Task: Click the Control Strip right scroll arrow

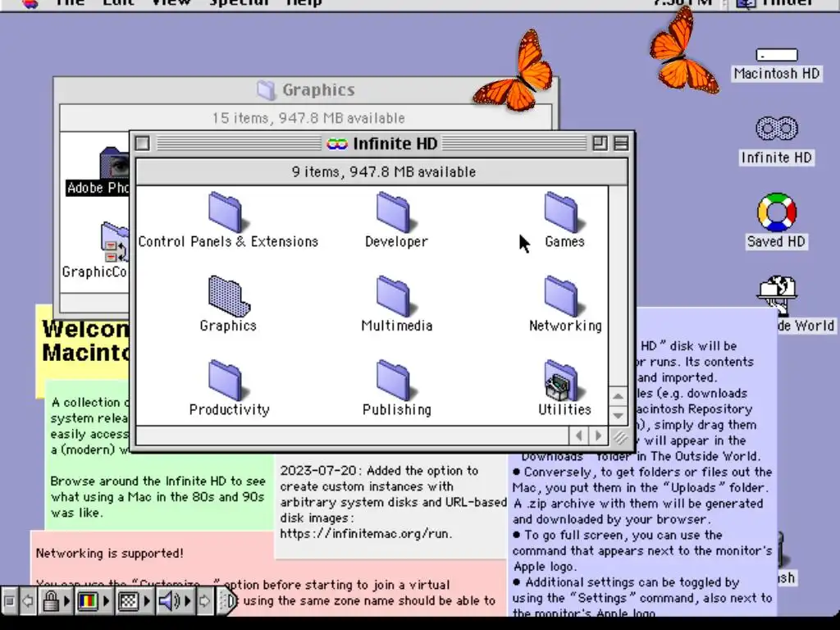Action: pos(204,601)
